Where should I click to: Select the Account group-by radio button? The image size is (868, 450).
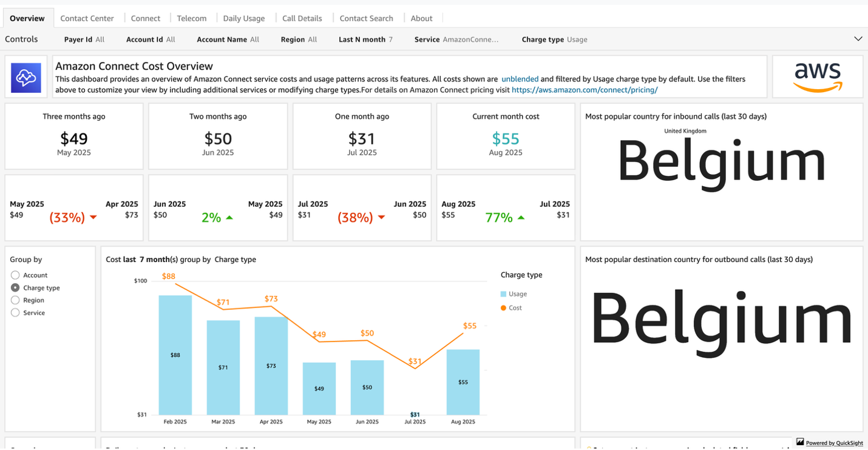click(x=15, y=275)
